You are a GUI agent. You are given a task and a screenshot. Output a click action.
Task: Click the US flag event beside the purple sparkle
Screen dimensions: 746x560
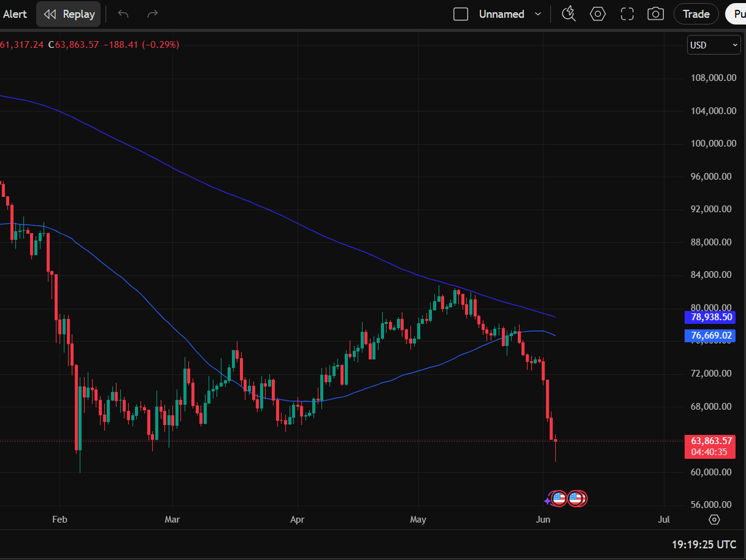pyautogui.click(x=559, y=498)
